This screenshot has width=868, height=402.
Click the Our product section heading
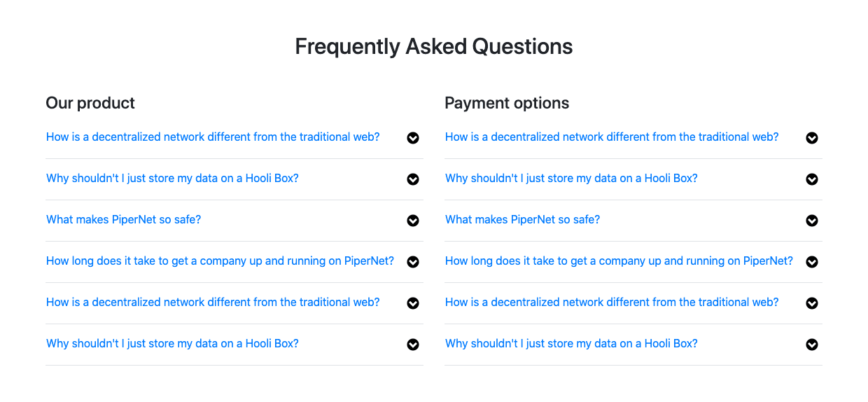pos(90,103)
